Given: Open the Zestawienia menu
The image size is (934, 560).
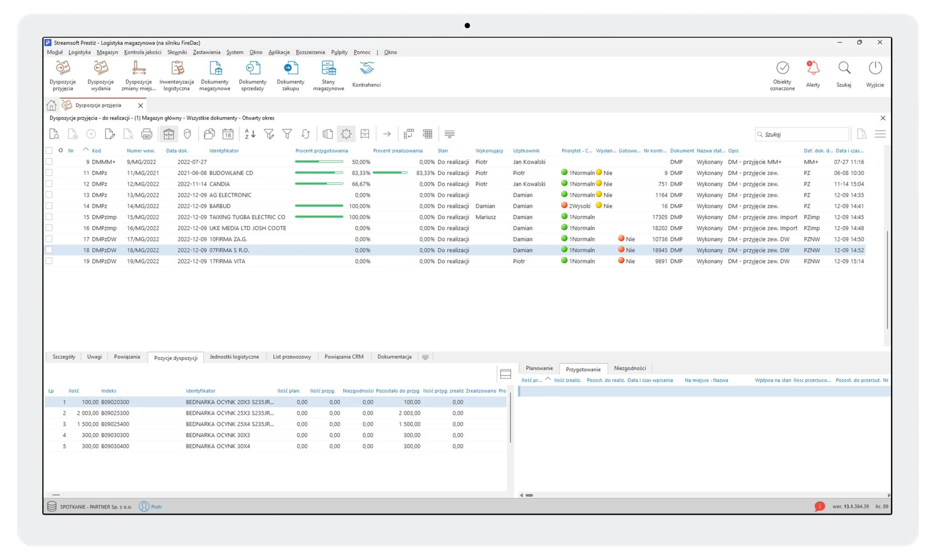Looking at the screenshot, I should click(x=207, y=52).
